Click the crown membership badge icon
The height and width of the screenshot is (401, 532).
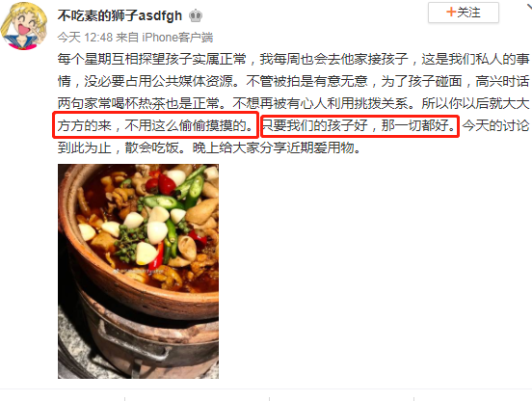click(196, 16)
